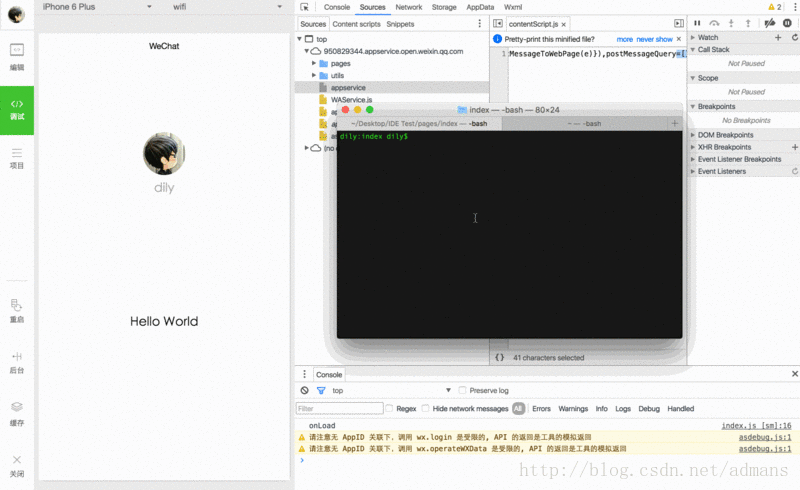Filter console by Info
The image size is (800, 490).
pyautogui.click(x=602, y=409)
